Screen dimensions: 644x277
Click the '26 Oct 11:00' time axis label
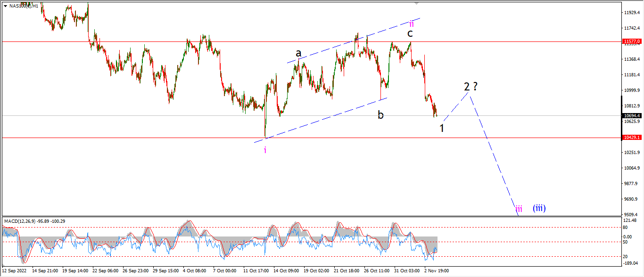tap(376, 271)
